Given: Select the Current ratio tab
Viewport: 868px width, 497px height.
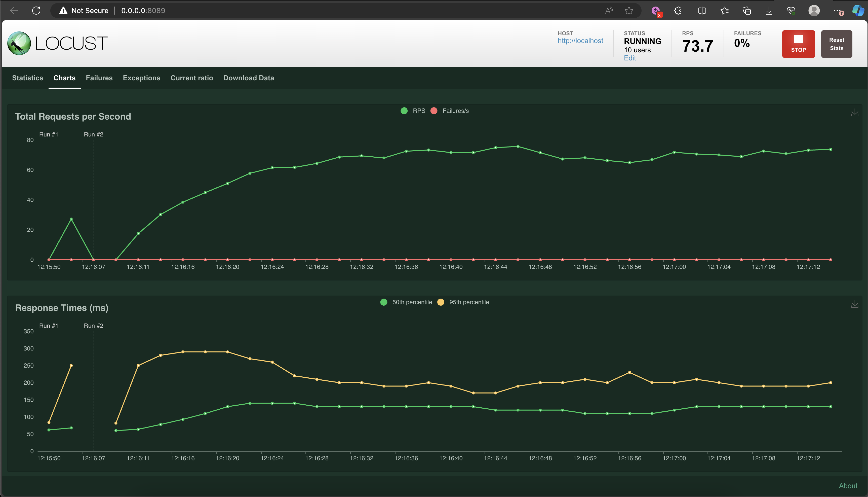Looking at the screenshot, I should [x=192, y=78].
